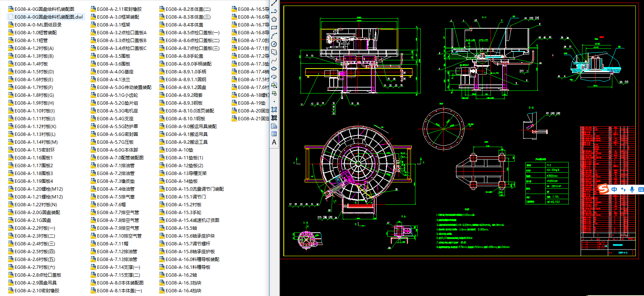Select file EG08-A-1.2衬板(A)
644x296 pixels.
pos(31,48)
